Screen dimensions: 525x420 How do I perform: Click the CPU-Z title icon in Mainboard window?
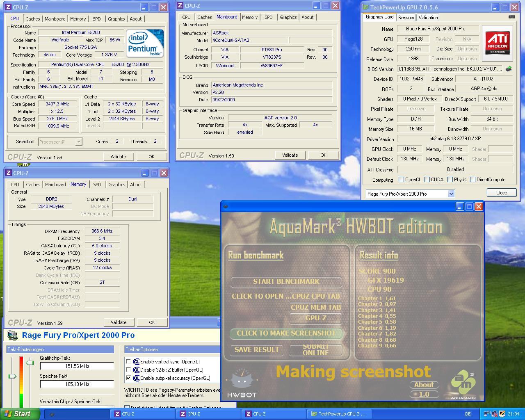[x=180, y=6]
